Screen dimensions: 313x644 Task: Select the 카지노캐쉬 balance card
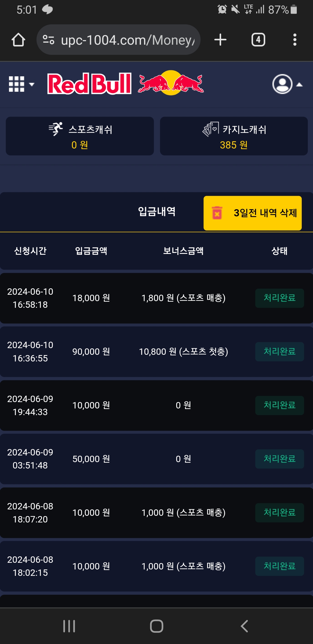click(x=234, y=136)
